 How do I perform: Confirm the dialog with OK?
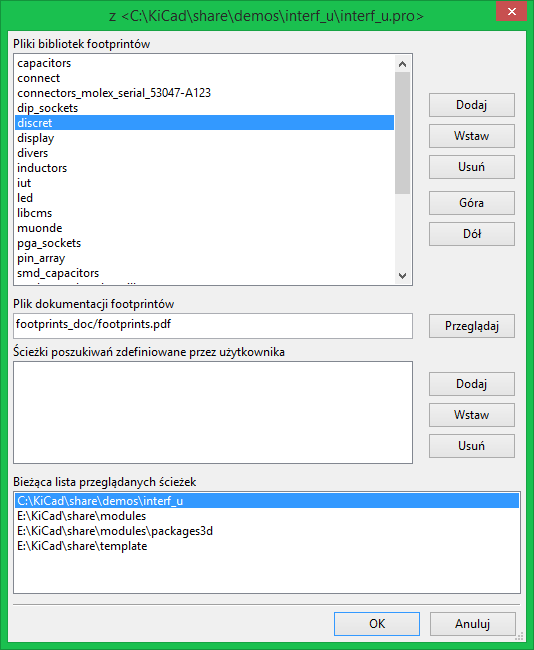coord(377,624)
